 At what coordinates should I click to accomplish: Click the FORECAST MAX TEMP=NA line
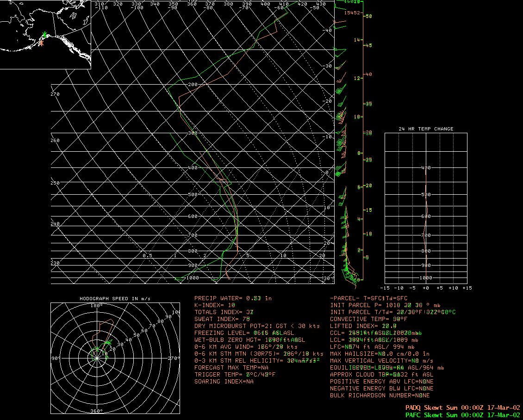231,368
